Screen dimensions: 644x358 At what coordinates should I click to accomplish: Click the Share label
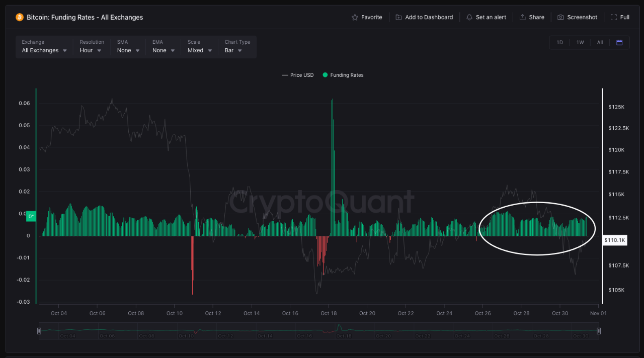coord(537,17)
